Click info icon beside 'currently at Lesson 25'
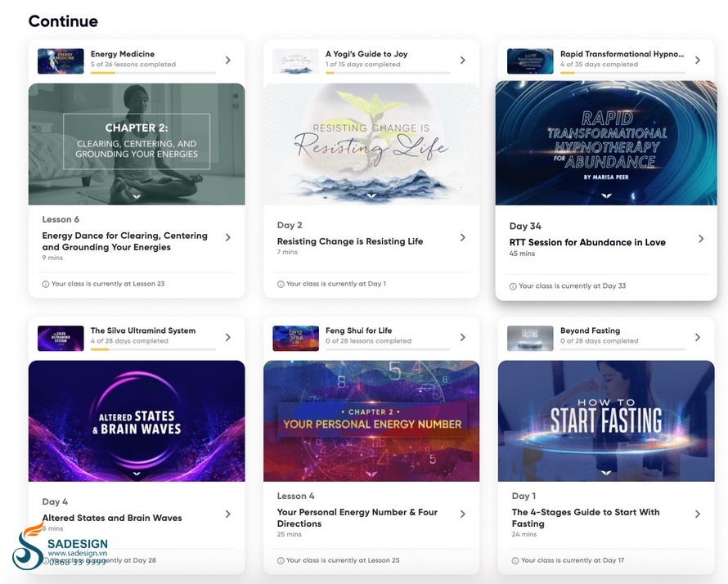This screenshot has height=584, width=728. (x=281, y=561)
